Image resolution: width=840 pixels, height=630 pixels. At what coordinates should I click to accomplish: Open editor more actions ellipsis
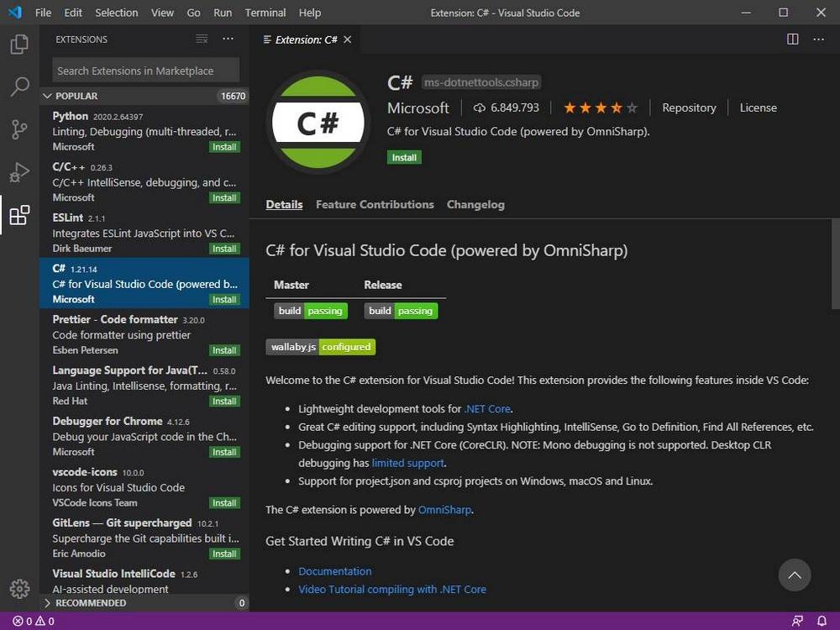818,39
